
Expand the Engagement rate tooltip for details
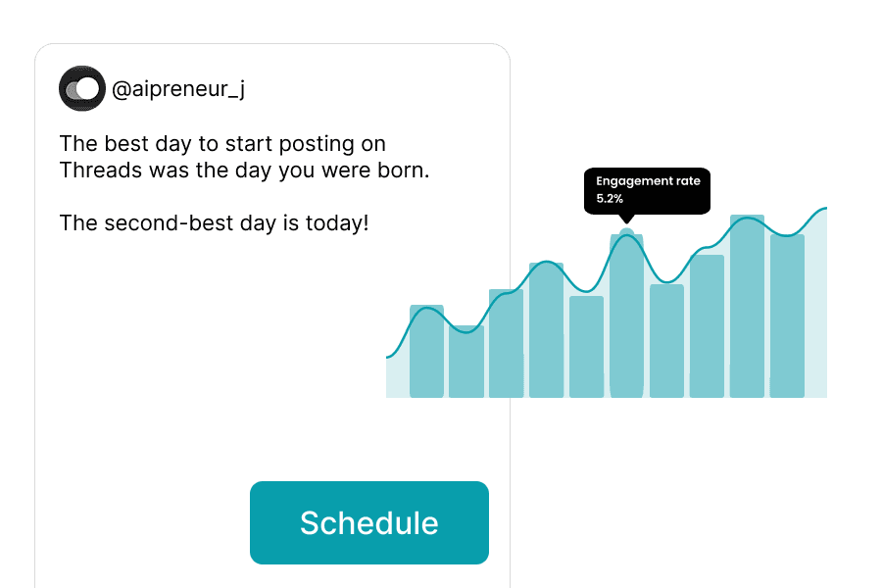pyautogui.click(x=647, y=191)
